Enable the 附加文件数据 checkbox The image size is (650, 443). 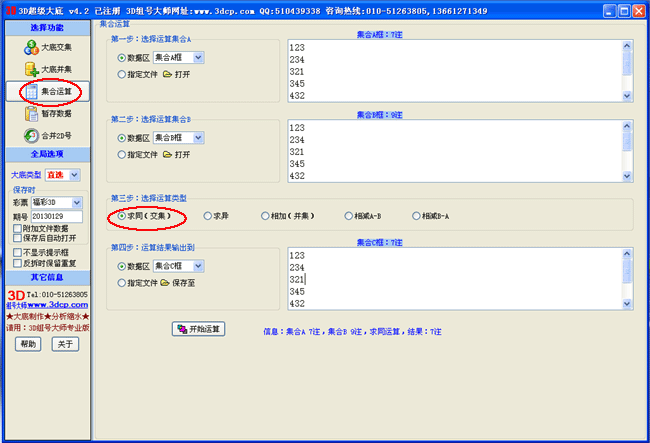point(16,228)
